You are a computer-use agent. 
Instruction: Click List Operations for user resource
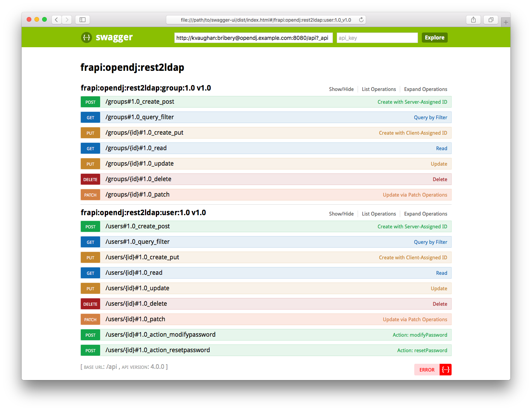[x=379, y=214]
